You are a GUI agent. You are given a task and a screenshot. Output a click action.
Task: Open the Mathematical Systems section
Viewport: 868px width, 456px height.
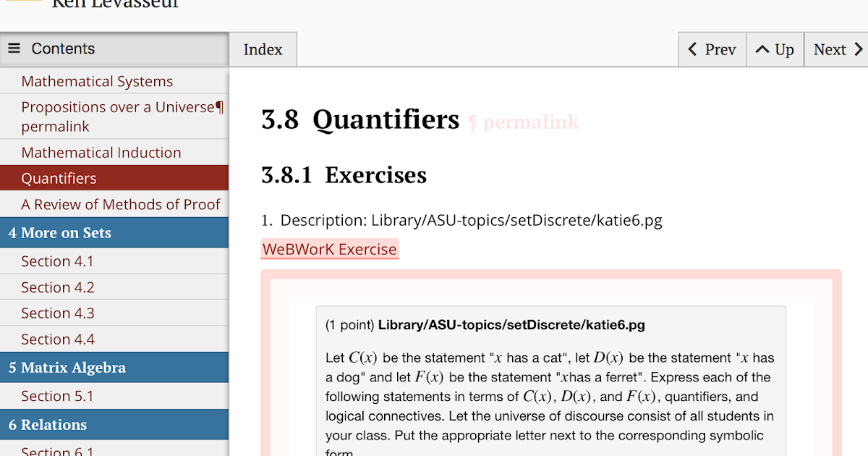[x=97, y=81]
